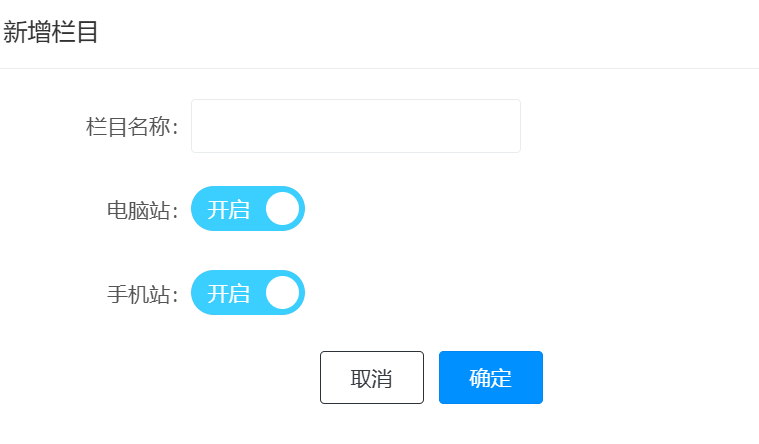Screen dimensions: 759x444
Task: Disable the desktop site switch
Action: (247, 209)
